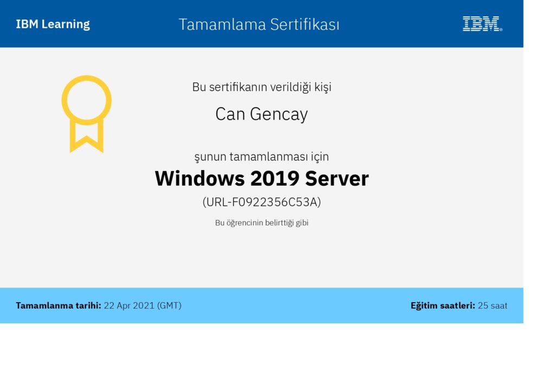Click the 'Eğitim saatleri:' label
This screenshot has width=555, height=392.
pos(443,305)
